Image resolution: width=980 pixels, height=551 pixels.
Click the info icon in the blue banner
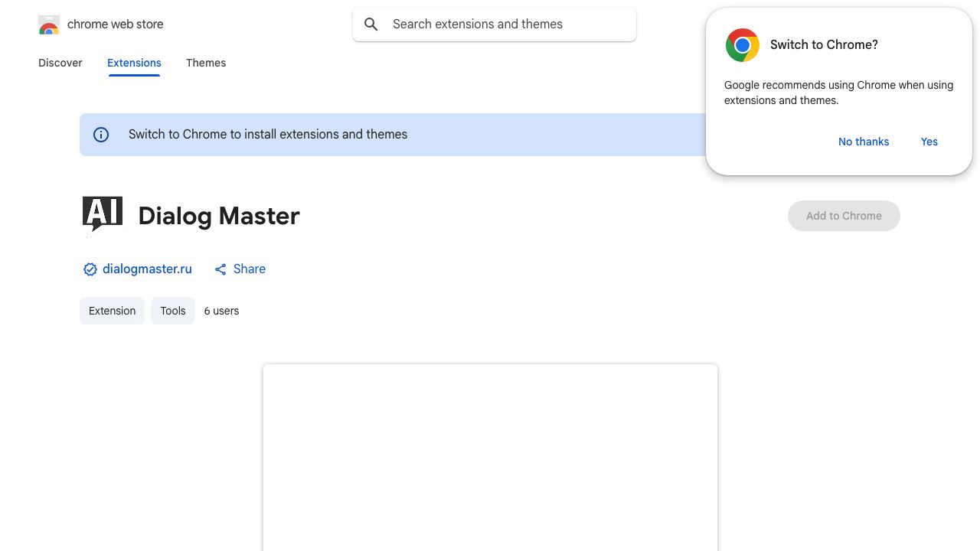pyautogui.click(x=101, y=135)
